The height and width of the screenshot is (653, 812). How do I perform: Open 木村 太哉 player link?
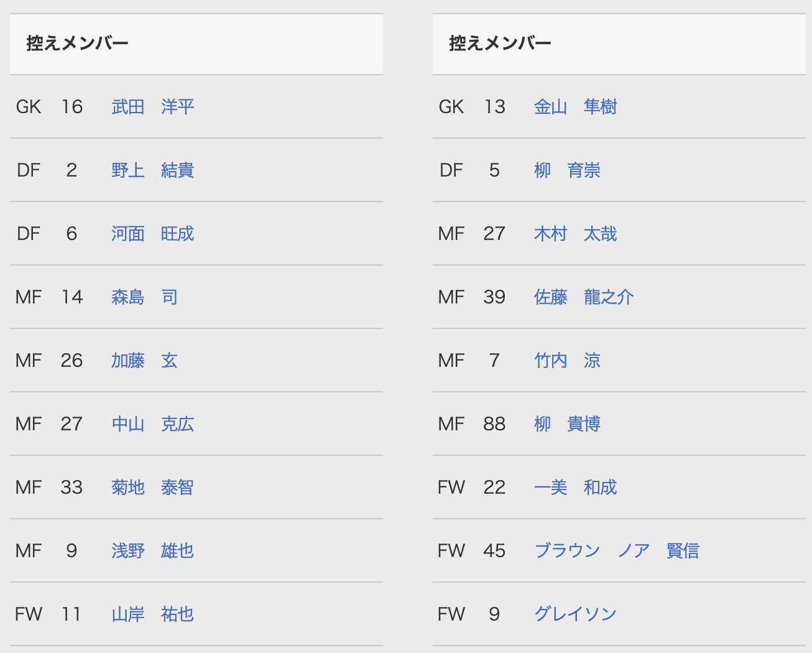tap(576, 234)
